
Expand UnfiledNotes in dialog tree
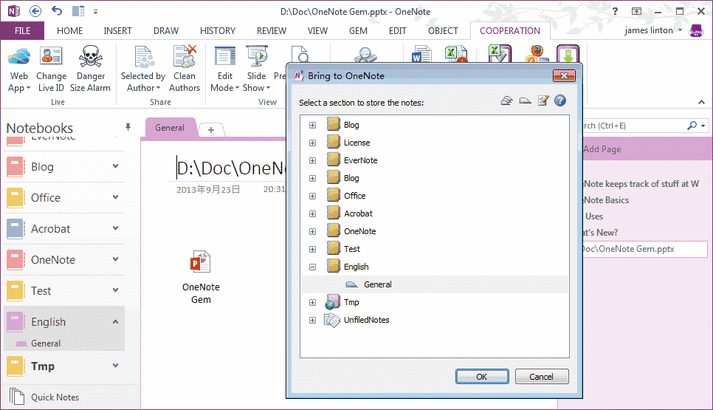point(312,320)
